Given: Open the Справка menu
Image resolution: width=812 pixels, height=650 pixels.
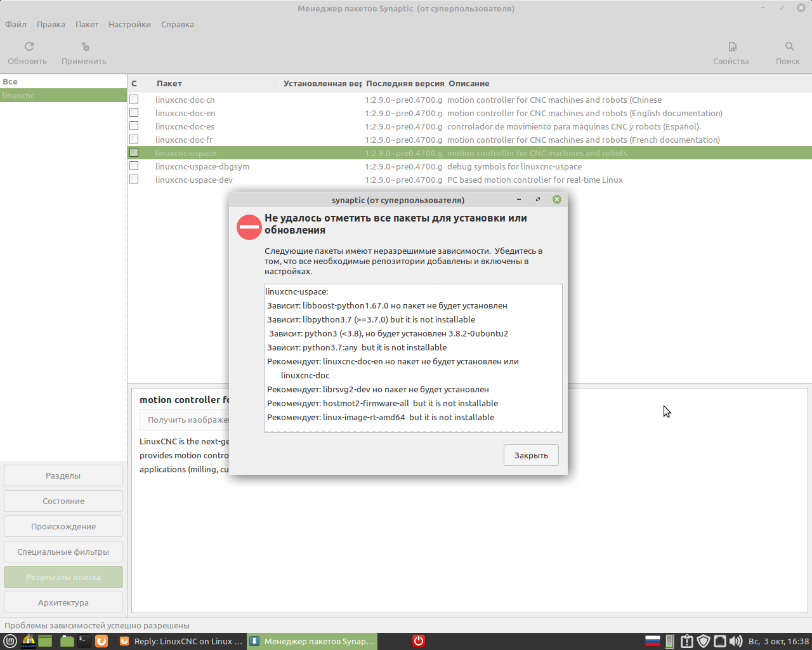Looking at the screenshot, I should [178, 25].
